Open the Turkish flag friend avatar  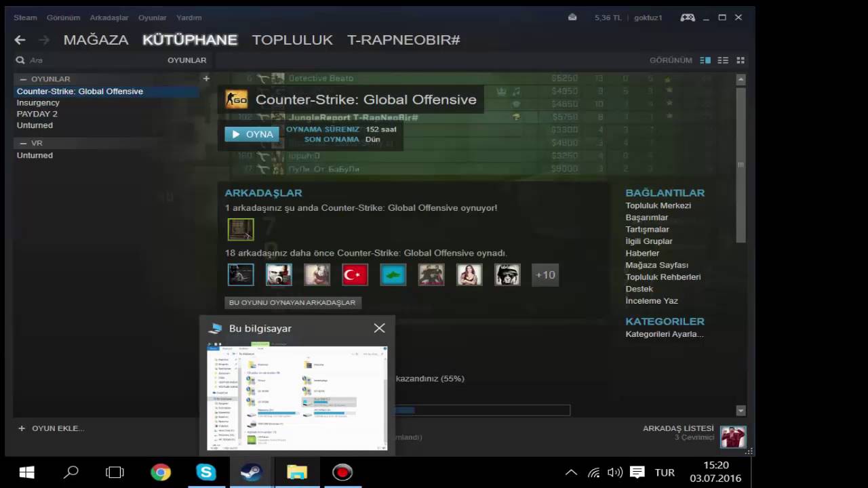point(355,274)
